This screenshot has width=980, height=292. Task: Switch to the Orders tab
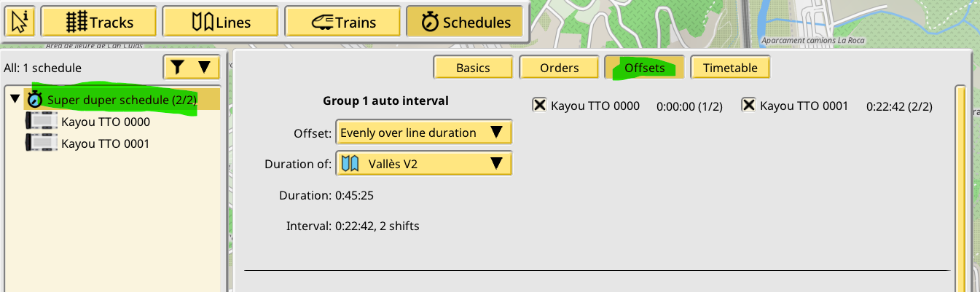pyautogui.click(x=559, y=68)
